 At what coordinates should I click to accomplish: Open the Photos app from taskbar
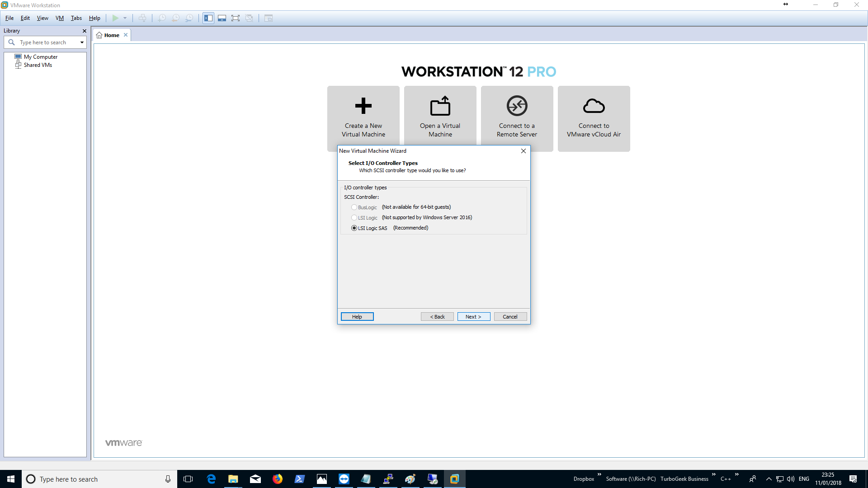click(322, 479)
